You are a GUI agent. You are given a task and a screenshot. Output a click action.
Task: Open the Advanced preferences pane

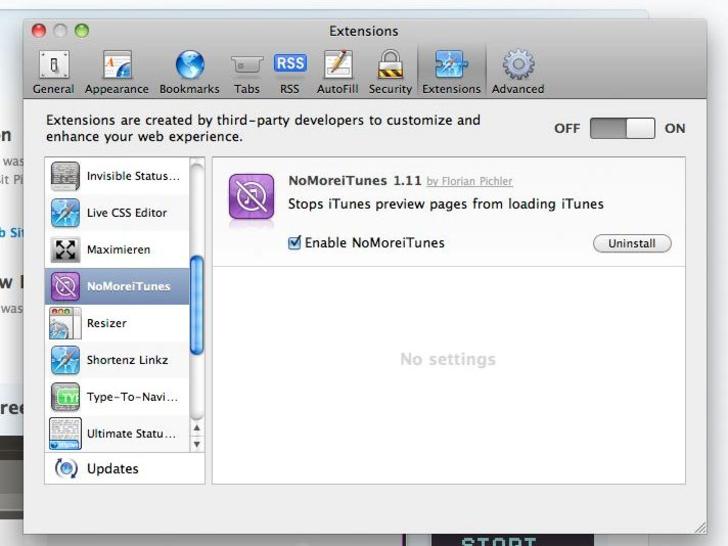tap(518, 72)
